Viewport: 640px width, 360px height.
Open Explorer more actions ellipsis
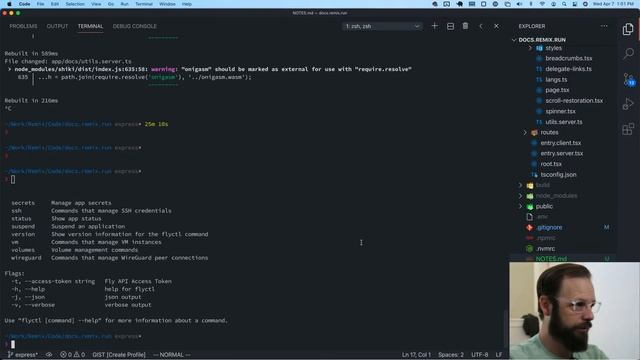pyautogui.click(x=604, y=26)
